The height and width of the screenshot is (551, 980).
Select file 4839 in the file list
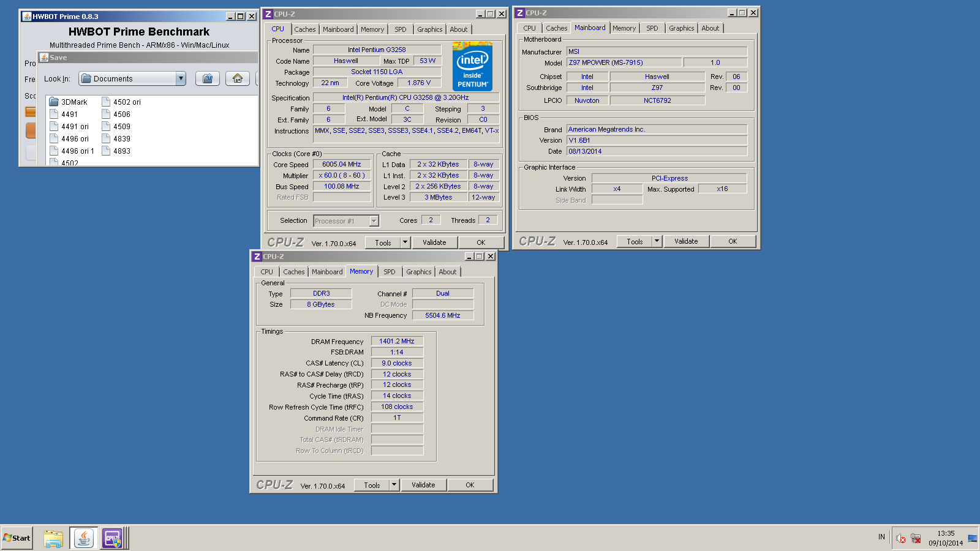(116, 139)
